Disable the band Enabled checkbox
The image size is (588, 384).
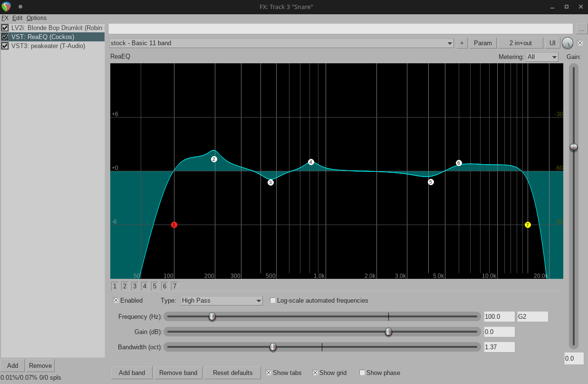coord(116,300)
